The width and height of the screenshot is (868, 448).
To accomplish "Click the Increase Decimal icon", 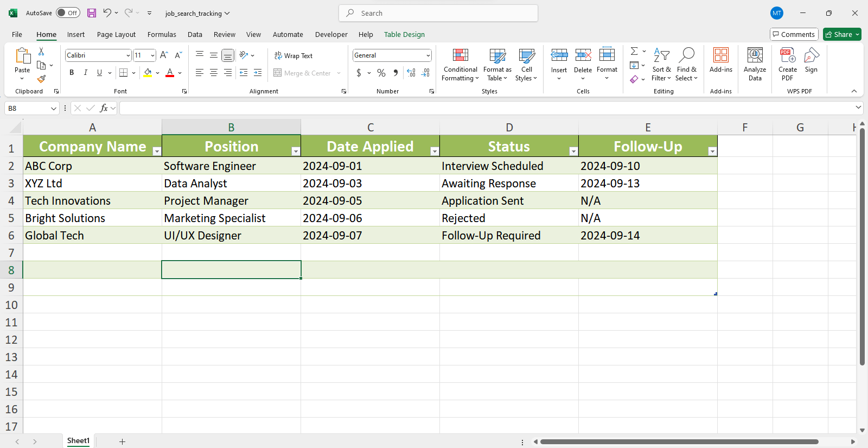I will [x=411, y=73].
